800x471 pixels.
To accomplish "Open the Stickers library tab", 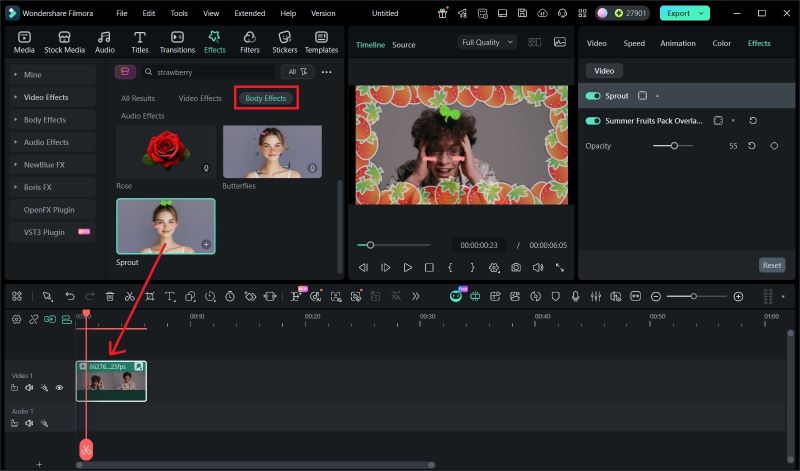I will [x=285, y=41].
